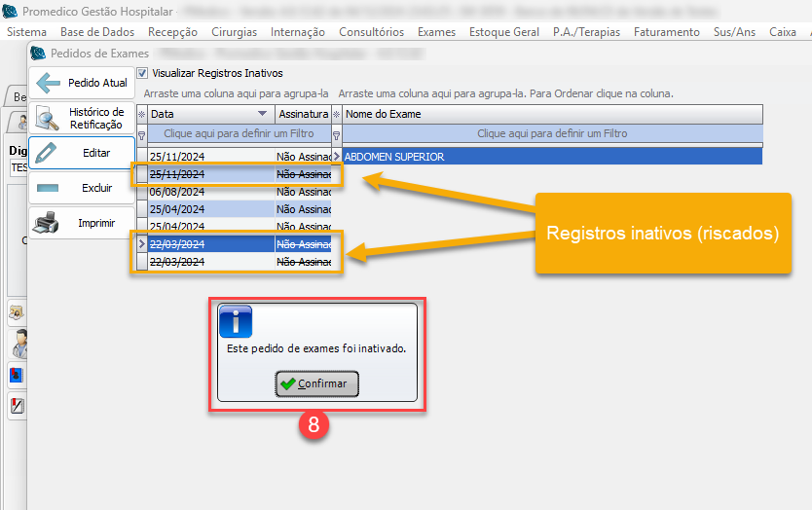The height and width of the screenshot is (510, 812).
Task: Click row selector box of struck-through 25/11/2024 record
Action: pos(142,174)
